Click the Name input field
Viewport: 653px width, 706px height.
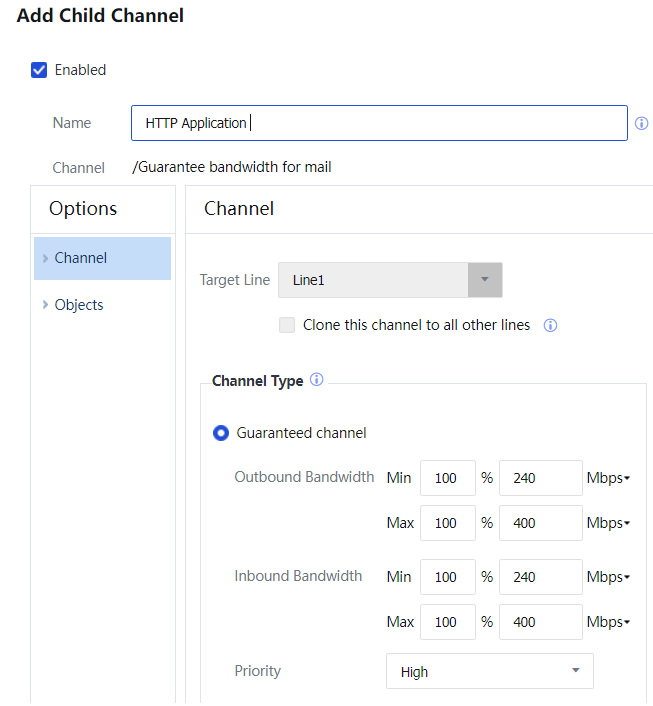click(x=379, y=124)
